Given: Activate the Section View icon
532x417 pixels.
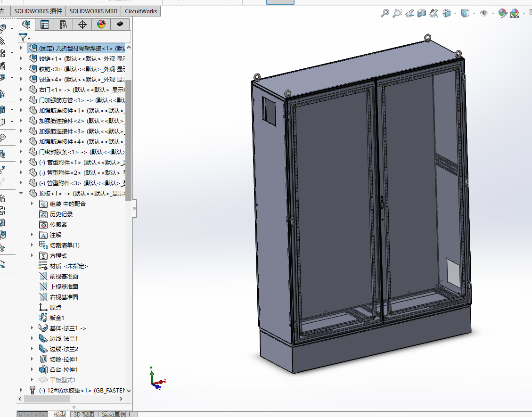Looking at the screenshot, I should point(421,13).
